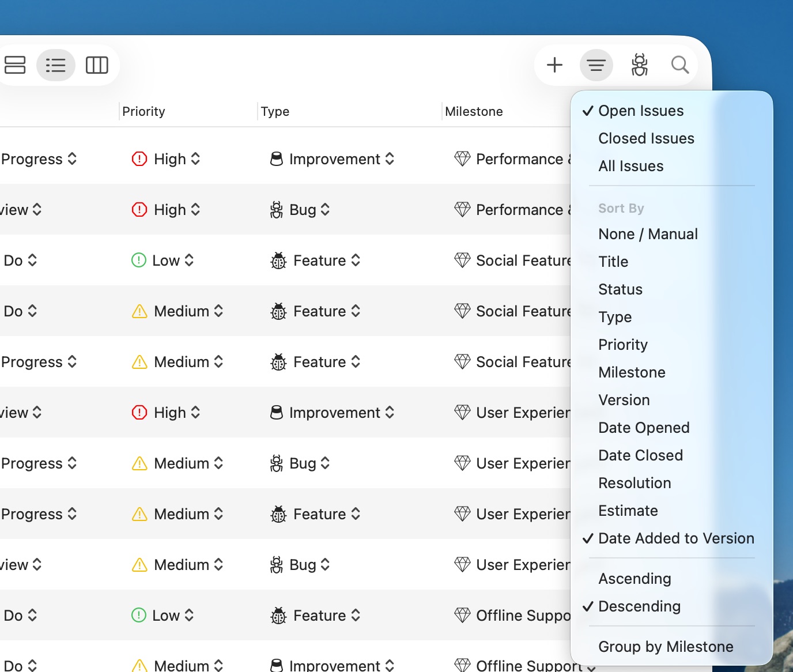Click the plus add issue icon
The width and height of the screenshot is (793, 672).
[554, 65]
